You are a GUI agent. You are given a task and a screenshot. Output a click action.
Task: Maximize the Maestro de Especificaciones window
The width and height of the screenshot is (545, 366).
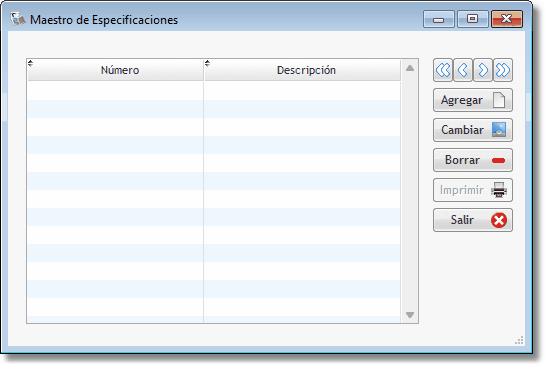point(472,19)
